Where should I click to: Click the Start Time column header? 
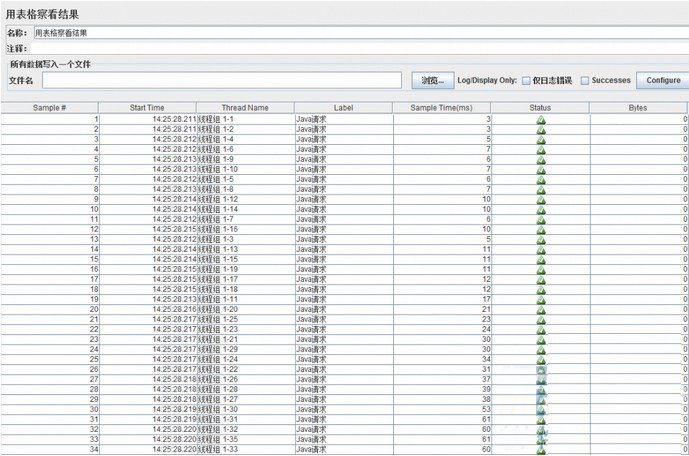147,107
